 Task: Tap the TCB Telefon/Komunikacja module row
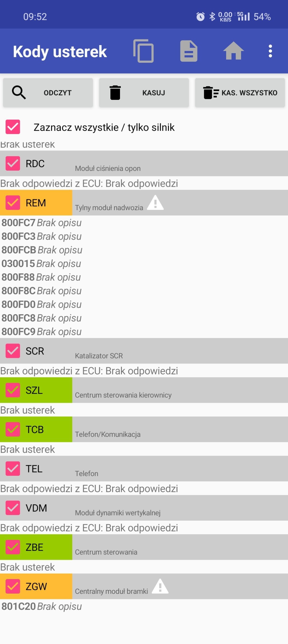point(144,429)
